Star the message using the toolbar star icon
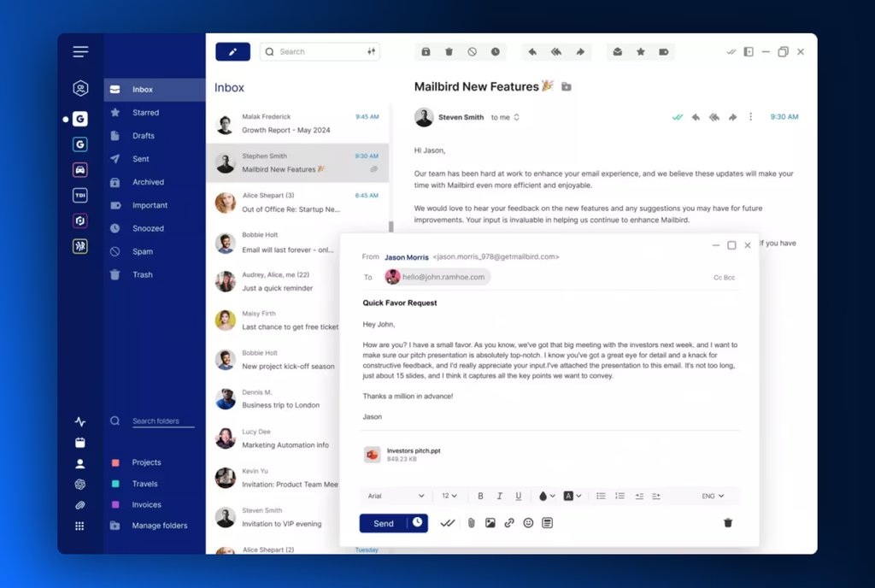 click(641, 52)
